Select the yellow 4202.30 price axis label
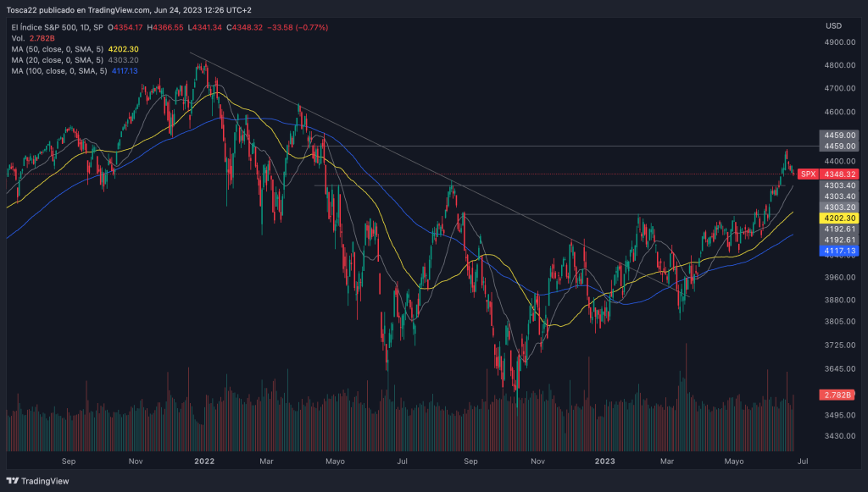The width and height of the screenshot is (868, 492). pos(838,218)
